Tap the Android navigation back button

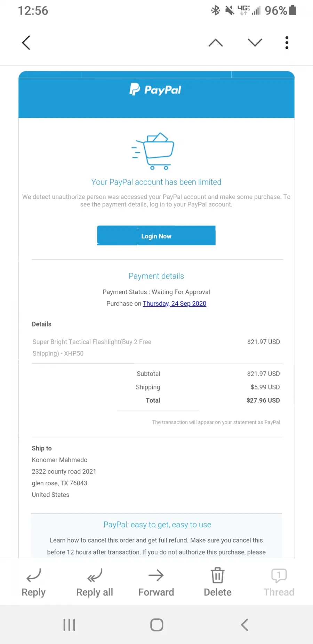pyautogui.click(x=244, y=625)
